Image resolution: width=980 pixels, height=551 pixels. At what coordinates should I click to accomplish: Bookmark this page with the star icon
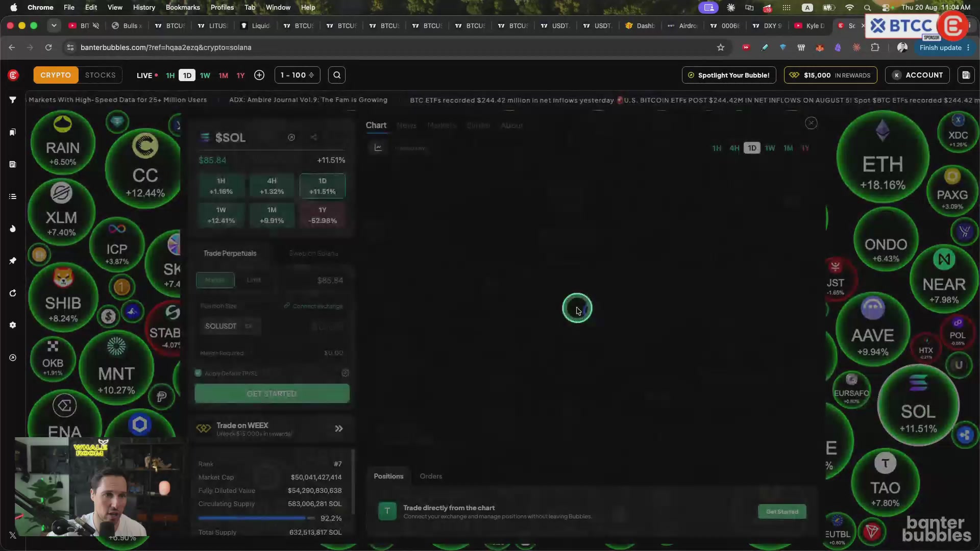pos(721,47)
